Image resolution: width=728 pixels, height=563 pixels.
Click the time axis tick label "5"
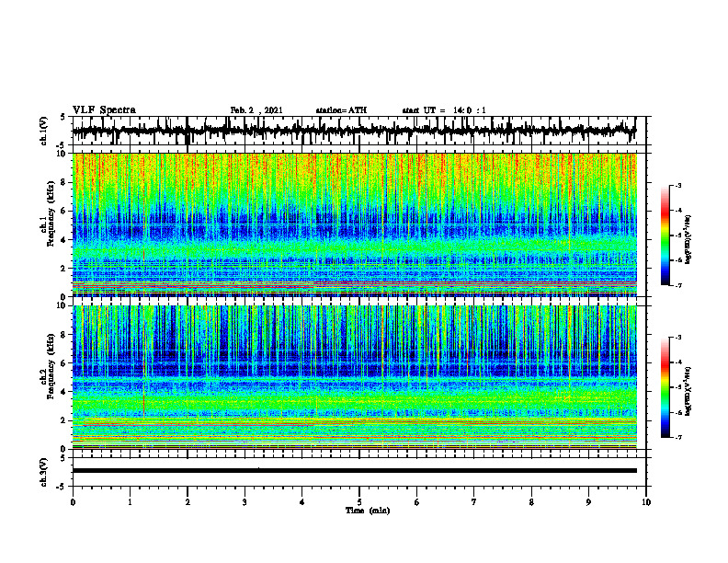point(359,502)
